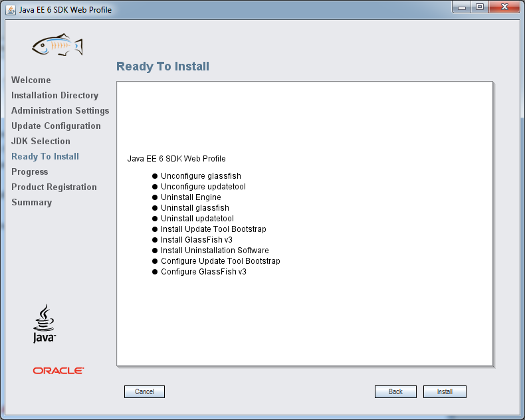Select the Summary step in sidebar
The image size is (525, 420).
pyautogui.click(x=32, y=202)
